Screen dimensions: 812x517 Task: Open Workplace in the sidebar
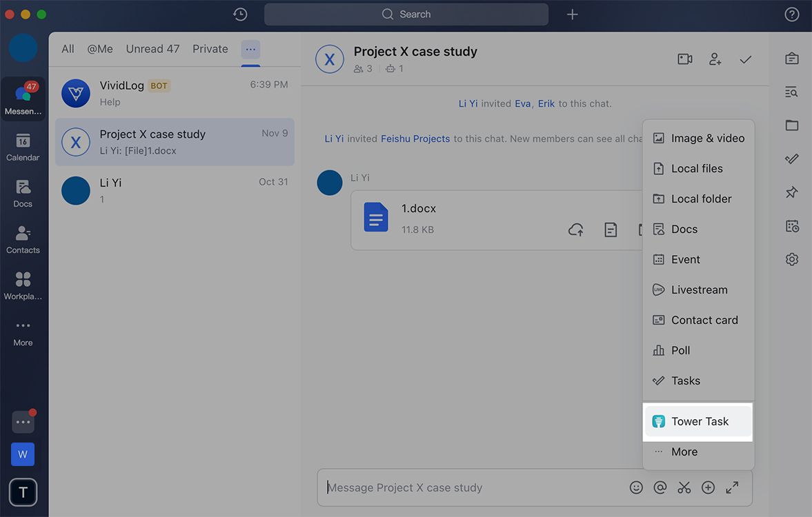(x=23, y=285)
